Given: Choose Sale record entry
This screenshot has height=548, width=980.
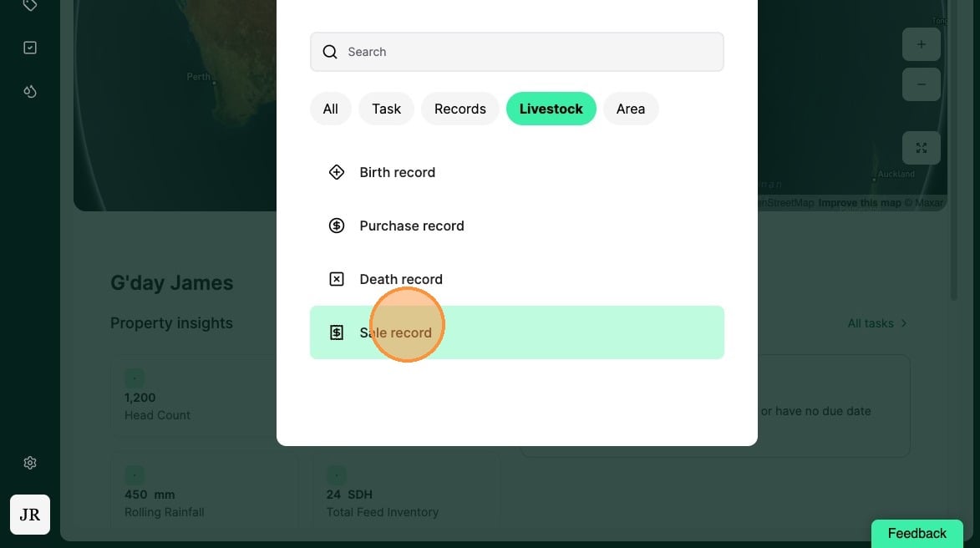Looking at the screenshot, I should tap(517, 332).
